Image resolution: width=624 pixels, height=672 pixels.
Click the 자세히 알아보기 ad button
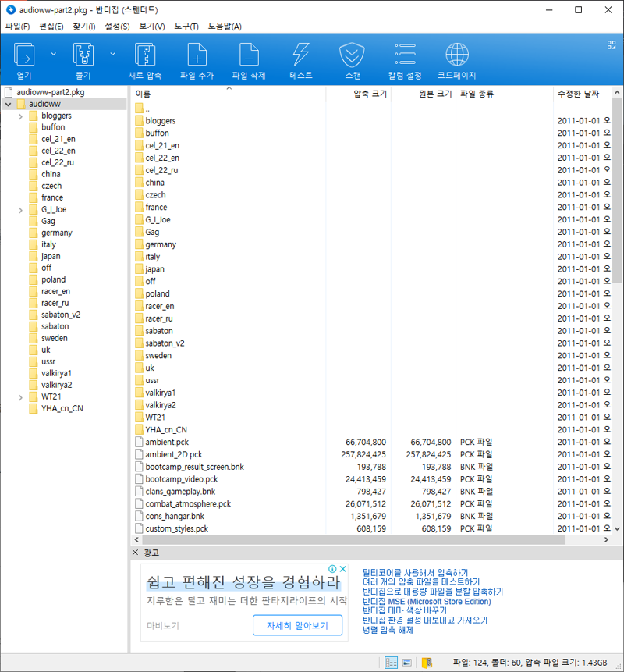click(298, 625)
